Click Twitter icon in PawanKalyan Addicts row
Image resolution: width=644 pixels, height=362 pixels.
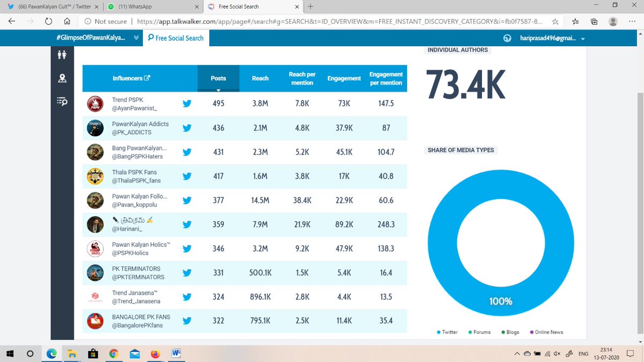pyautogui.click(x=187, y=128)
